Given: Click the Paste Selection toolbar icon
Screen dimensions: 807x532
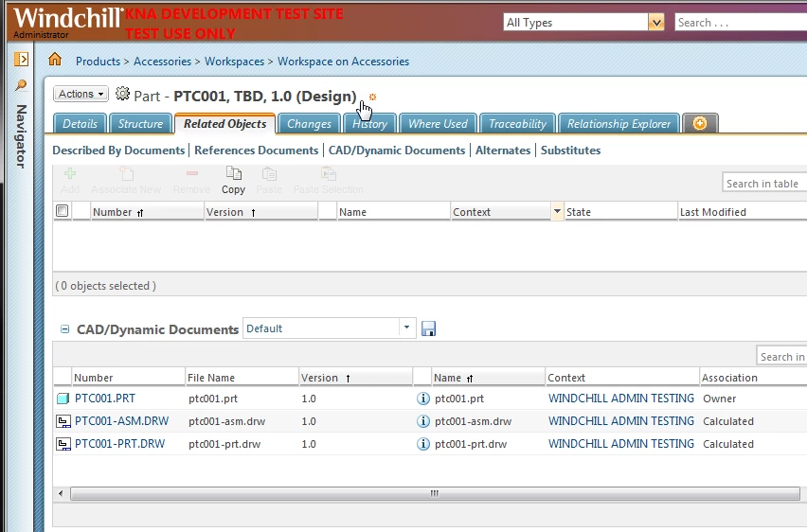Looking at the screenshot, I should (329, 173).
